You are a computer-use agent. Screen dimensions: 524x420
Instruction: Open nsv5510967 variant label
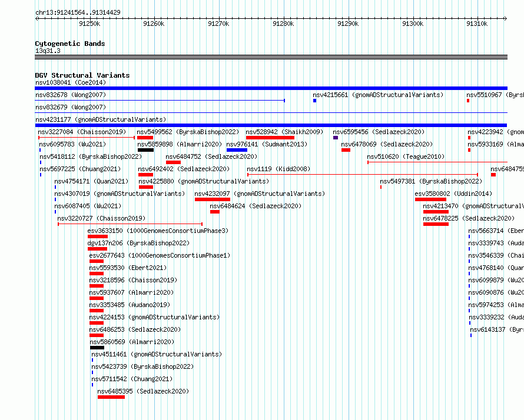[495, 95]
